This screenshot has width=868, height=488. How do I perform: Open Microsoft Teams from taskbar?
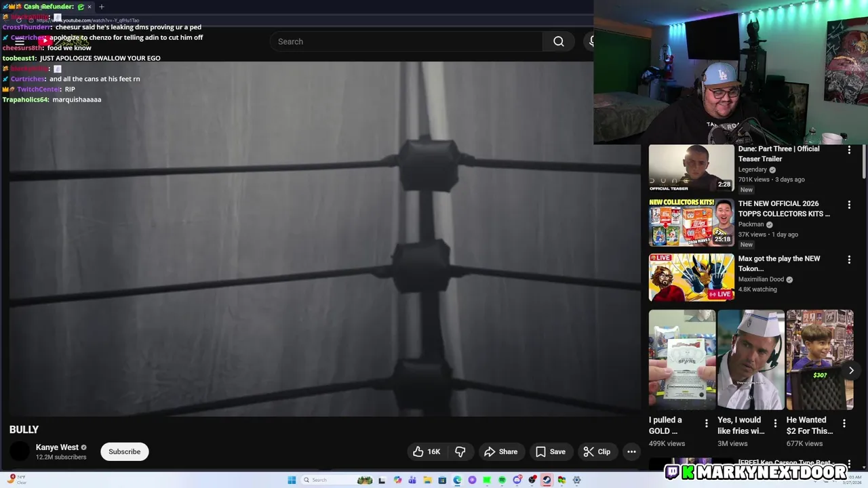click(x=412, y=480)
